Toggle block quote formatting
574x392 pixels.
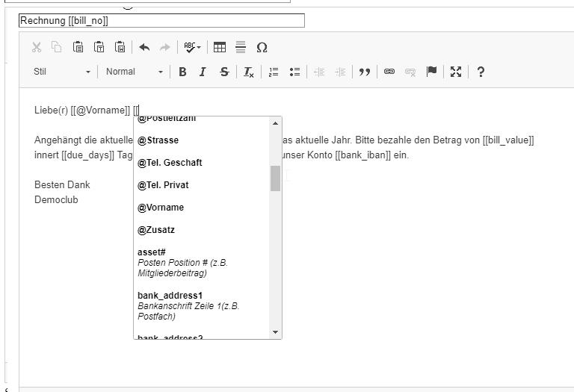click(x=365, y=72)
